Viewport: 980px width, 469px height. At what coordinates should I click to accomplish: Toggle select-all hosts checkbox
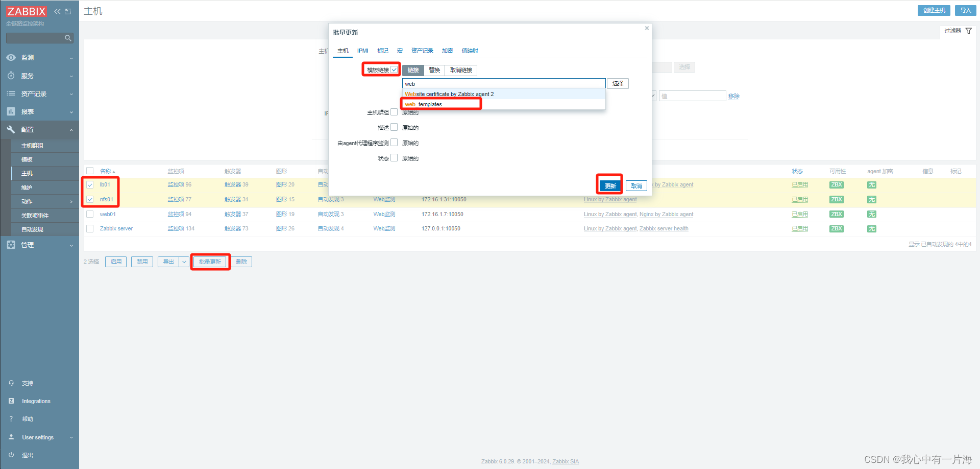pyautogui.click(x=90, y=171)
